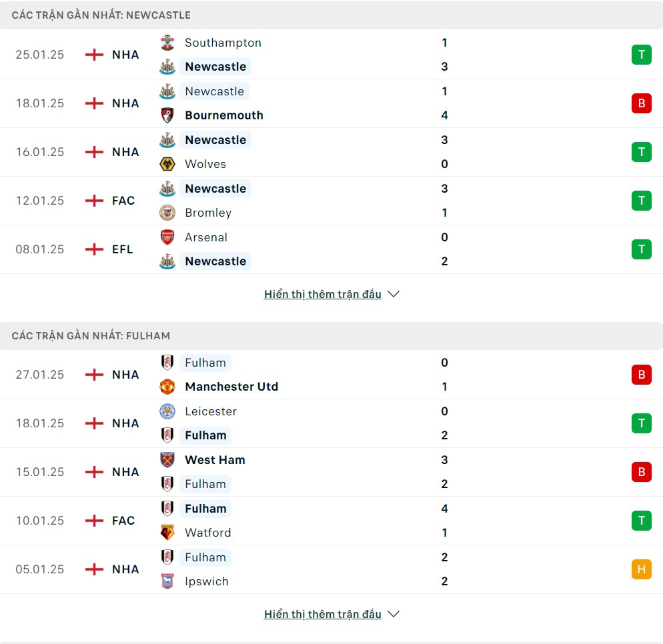Expand more Fulham matches chevron
Image resolution: width=663 pixels, height=644 pixels.
[x=394, y=614]
